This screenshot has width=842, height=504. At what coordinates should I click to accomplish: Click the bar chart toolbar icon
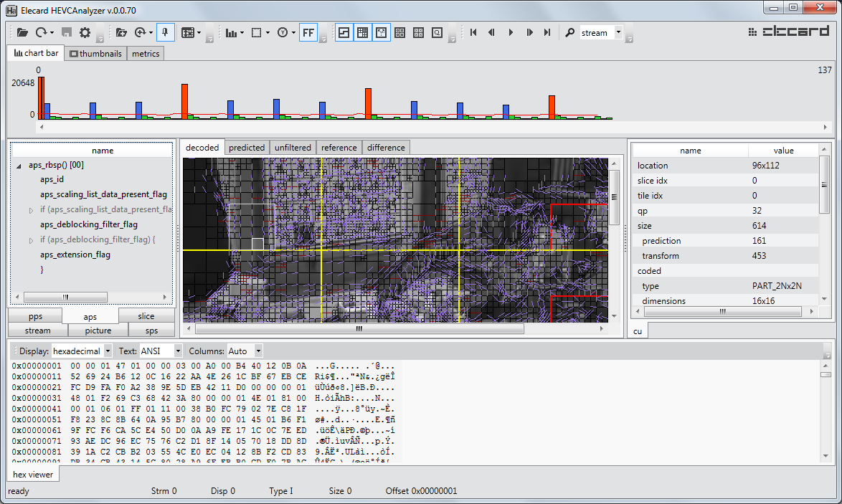[x=231, y=33]
